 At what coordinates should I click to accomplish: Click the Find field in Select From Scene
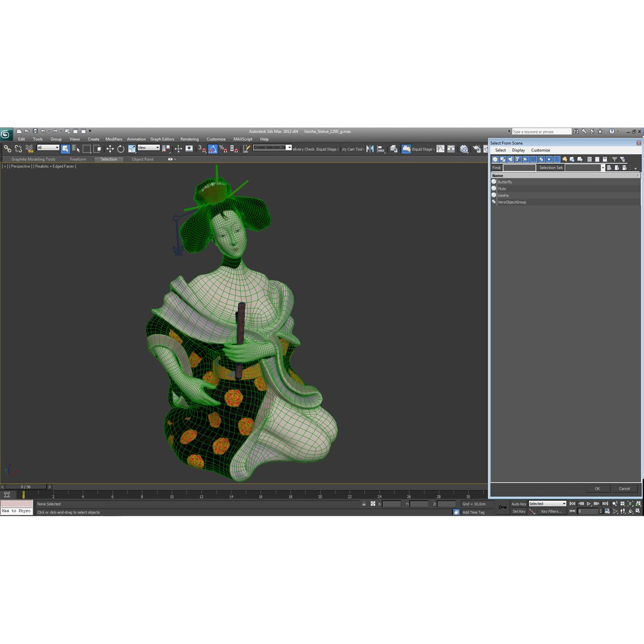point(519,168)
